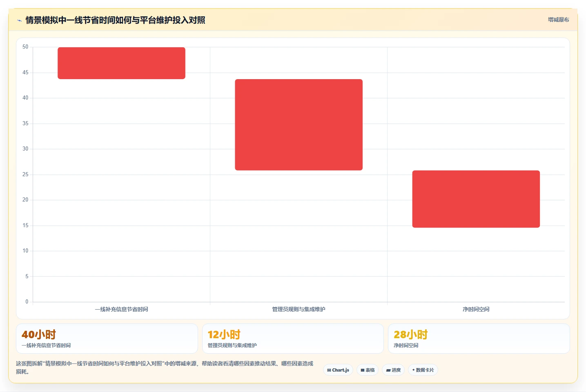The image size is (586, 392).
Task: Click the red bar for 净时间空间
Action: [476, 199]
